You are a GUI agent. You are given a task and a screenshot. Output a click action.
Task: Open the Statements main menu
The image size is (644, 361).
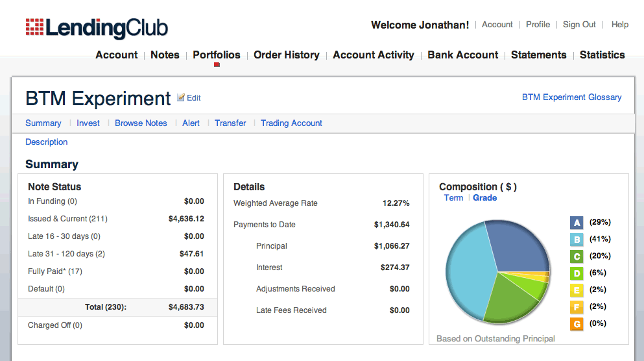pos(538,55)
